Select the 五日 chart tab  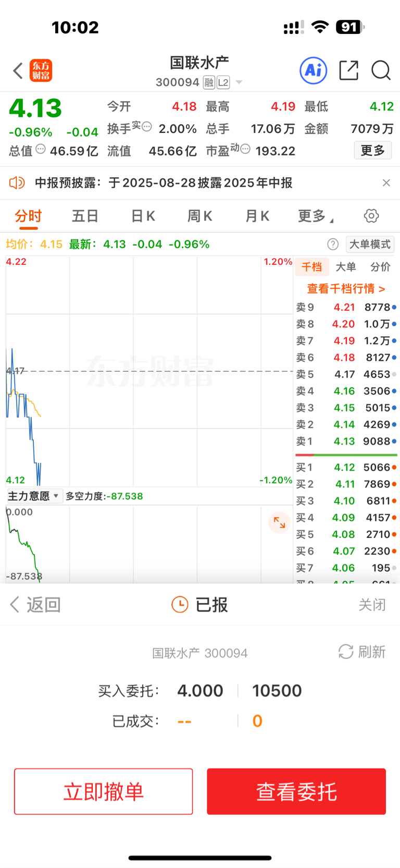pos(85,216)
